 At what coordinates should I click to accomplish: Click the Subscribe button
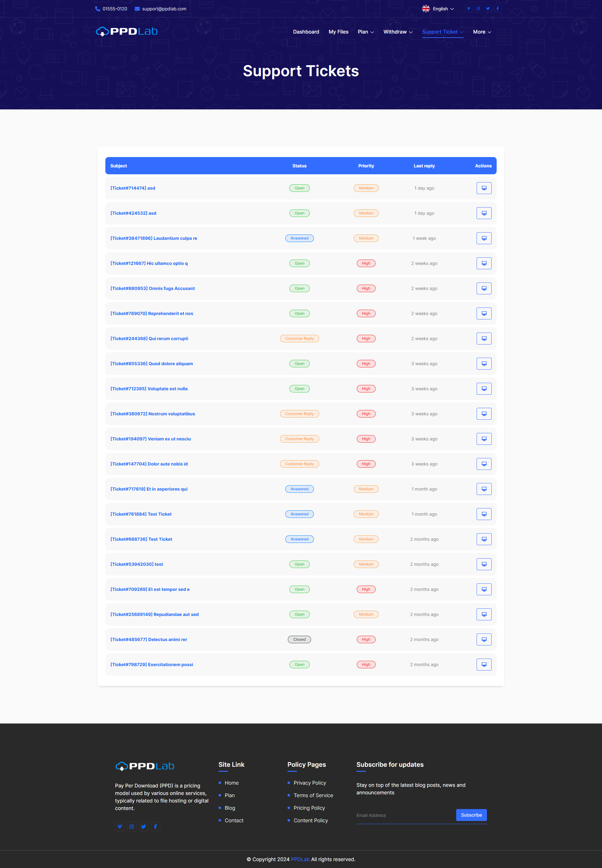click(471, 815)
